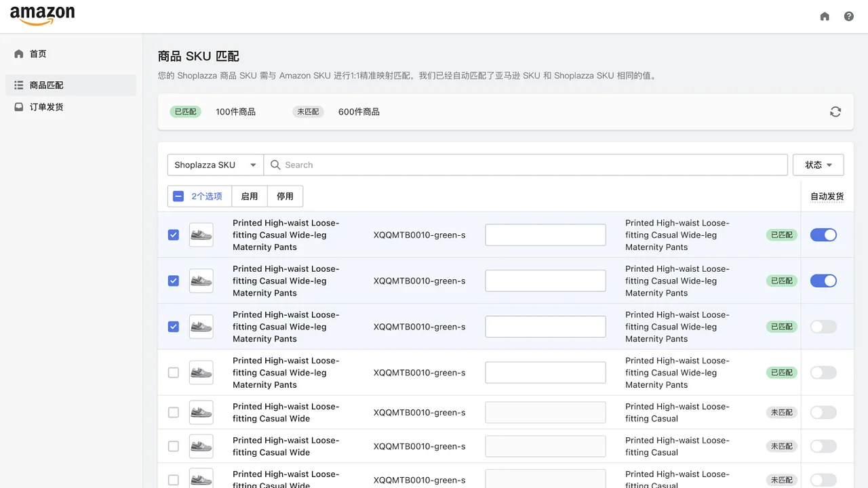Turn off 自动发货 toggle in second row
868x488 pixels.
tap(823, 281)
